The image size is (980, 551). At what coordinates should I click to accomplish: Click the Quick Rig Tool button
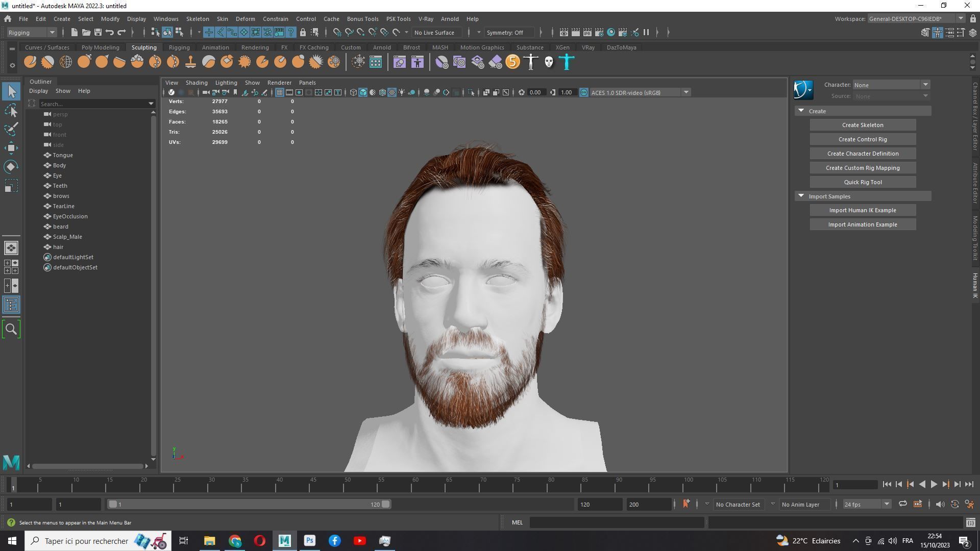pyautogui.click(x=863, y=182)
